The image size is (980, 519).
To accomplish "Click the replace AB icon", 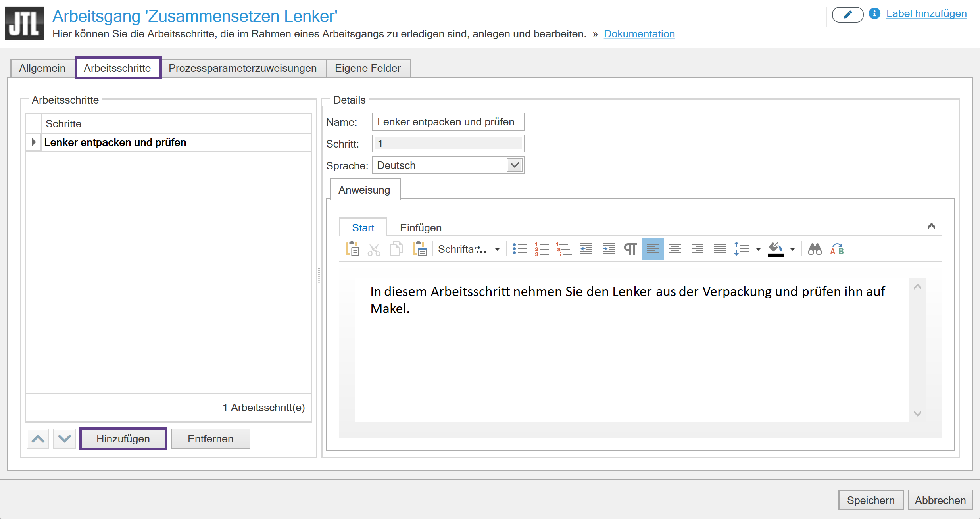I will [837, 249].
